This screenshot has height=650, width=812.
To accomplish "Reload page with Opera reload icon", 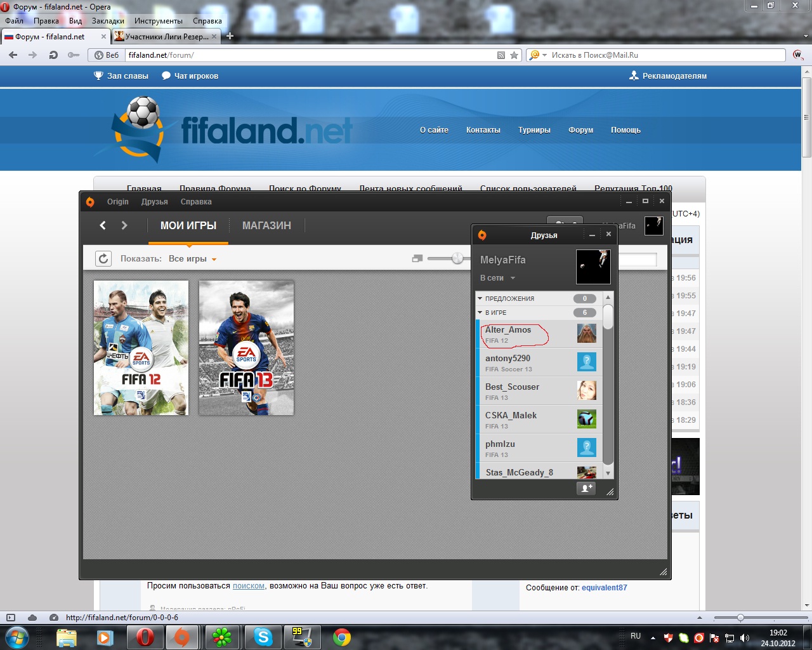I will pyautogui.click(x=53, y=55).
